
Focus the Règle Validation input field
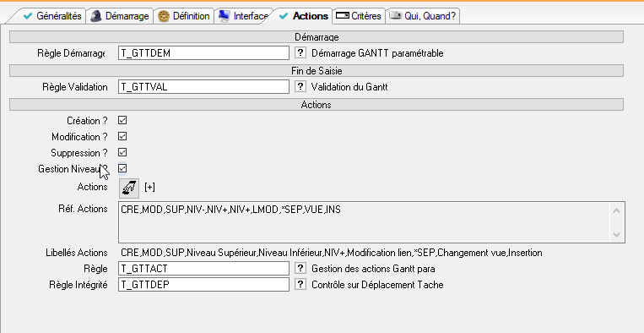(203, 87)
